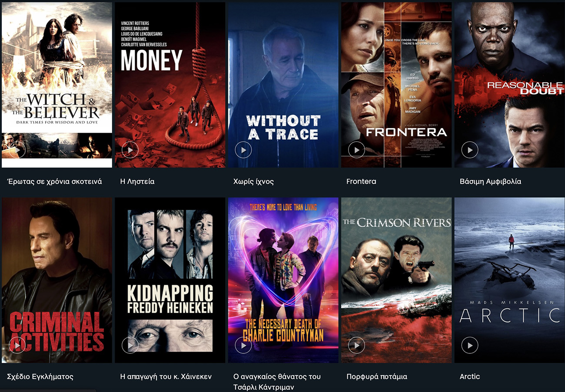This screenshot has width=565, height=392.
Task: Open the Έρωτας σε χρόνια σκοτεινά title link
Action: pyautogui.click(x=55, y=181)
